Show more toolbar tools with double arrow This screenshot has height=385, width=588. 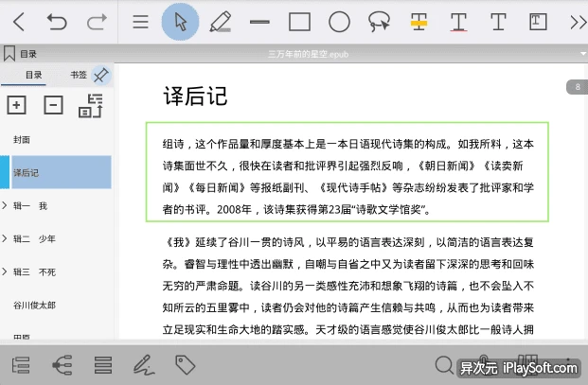[x=578, y=22]
